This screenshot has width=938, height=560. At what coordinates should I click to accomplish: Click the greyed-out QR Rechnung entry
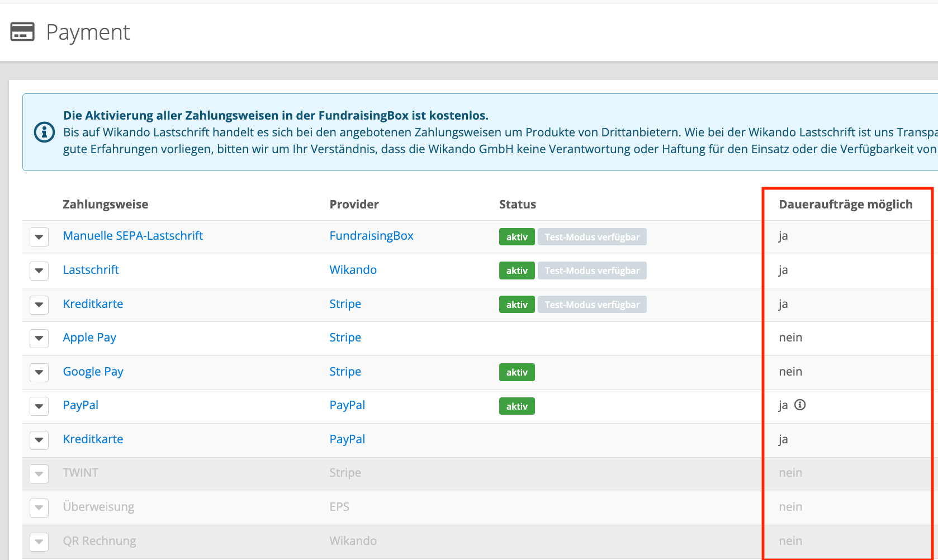[100, 541]
